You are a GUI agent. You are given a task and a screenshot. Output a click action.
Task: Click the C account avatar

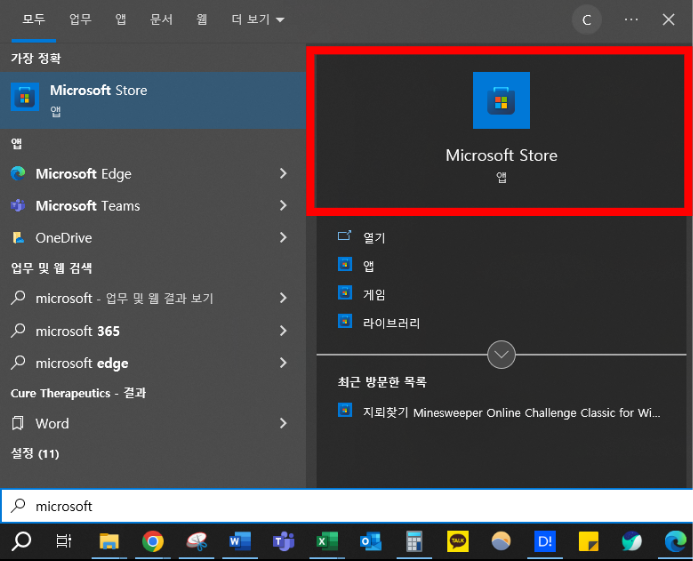pos(586,20)
